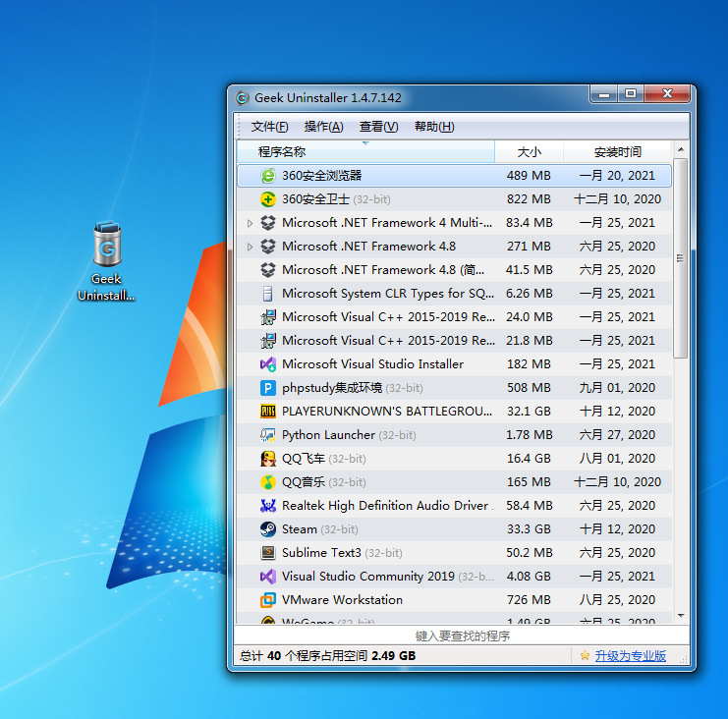
Task: Click the Sublime Text3 icon
Action: 268,553
